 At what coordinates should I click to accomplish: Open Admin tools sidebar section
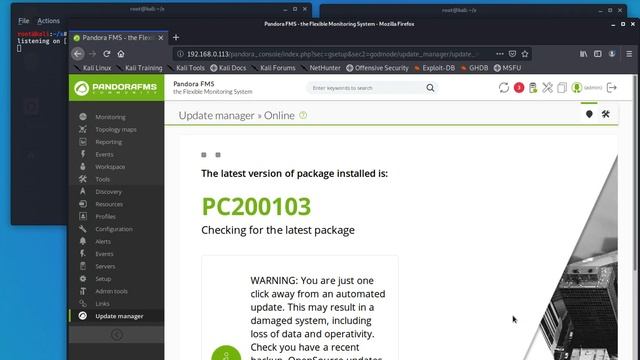click(x=111, y=291)
